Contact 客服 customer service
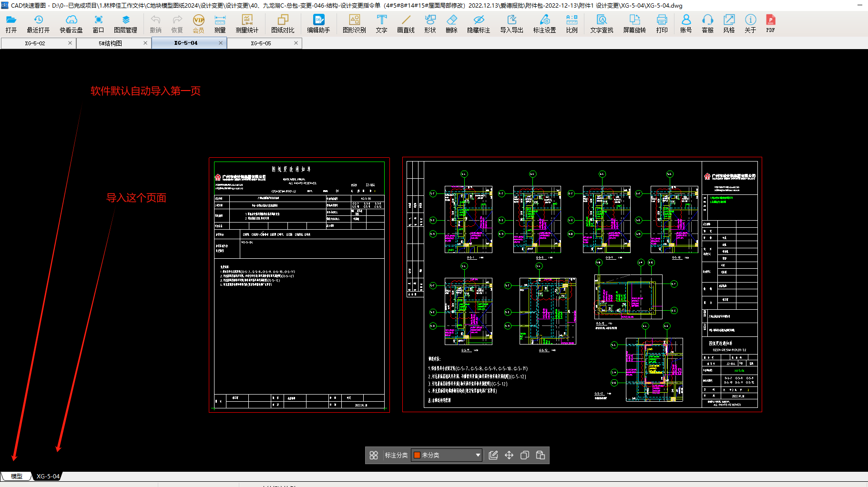 pyautogui.click(x=707, y=23)
